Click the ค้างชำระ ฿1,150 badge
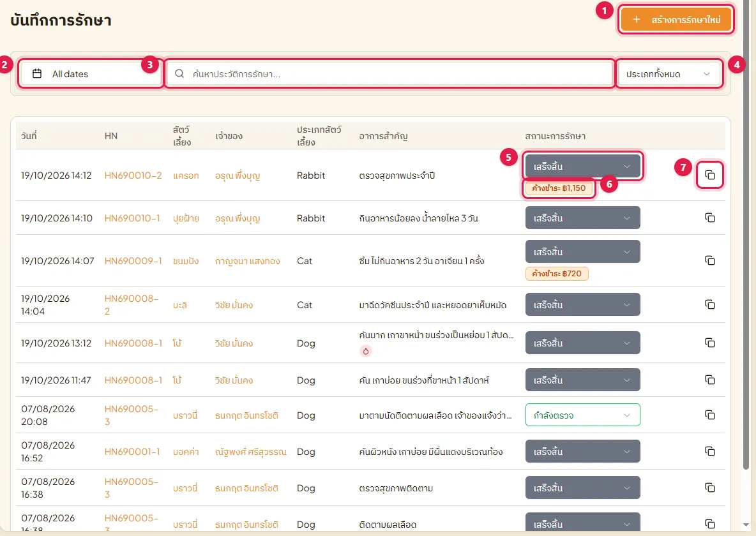 pos(559,188)
